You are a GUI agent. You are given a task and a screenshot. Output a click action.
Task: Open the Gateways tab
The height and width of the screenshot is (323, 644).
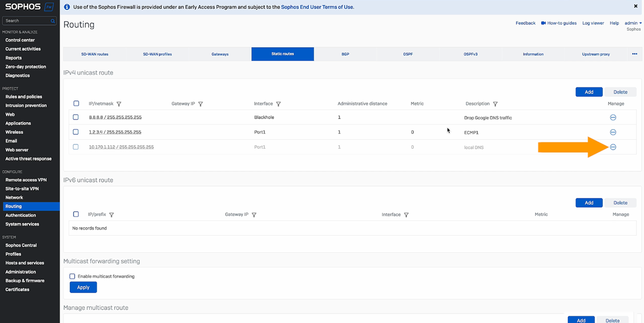pyautogui.click(x=220, y=54)
